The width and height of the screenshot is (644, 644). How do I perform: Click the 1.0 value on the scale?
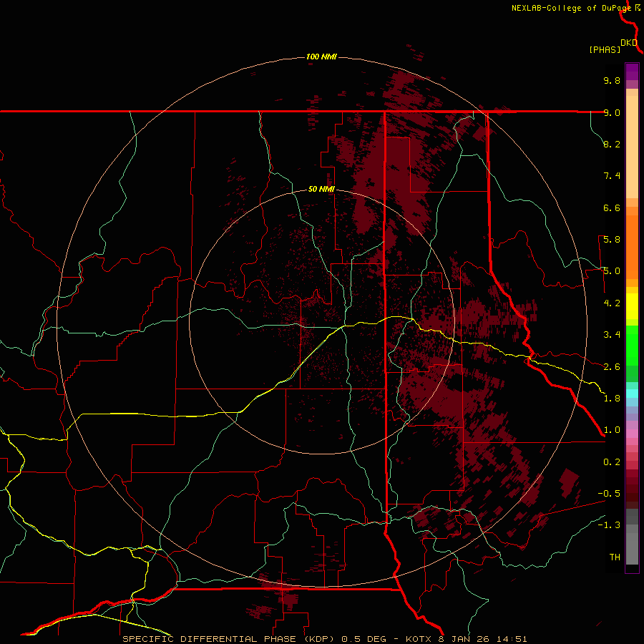click(612, 430)
